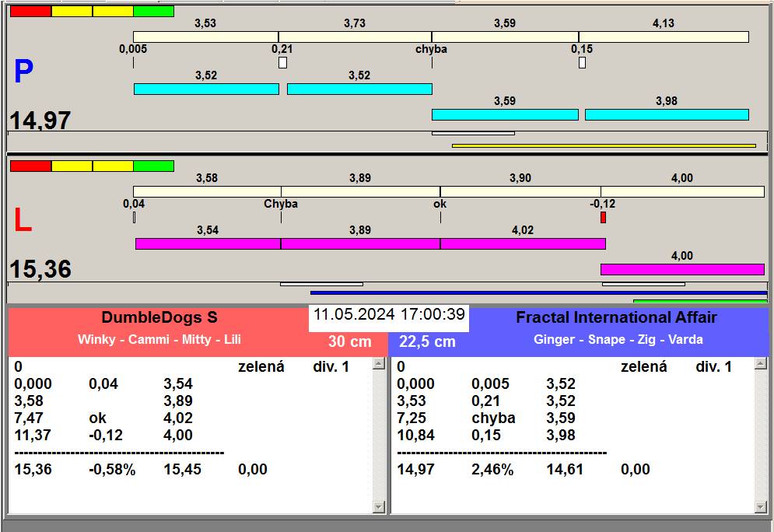Click the green start light in lane P

(x=153, y=12)
